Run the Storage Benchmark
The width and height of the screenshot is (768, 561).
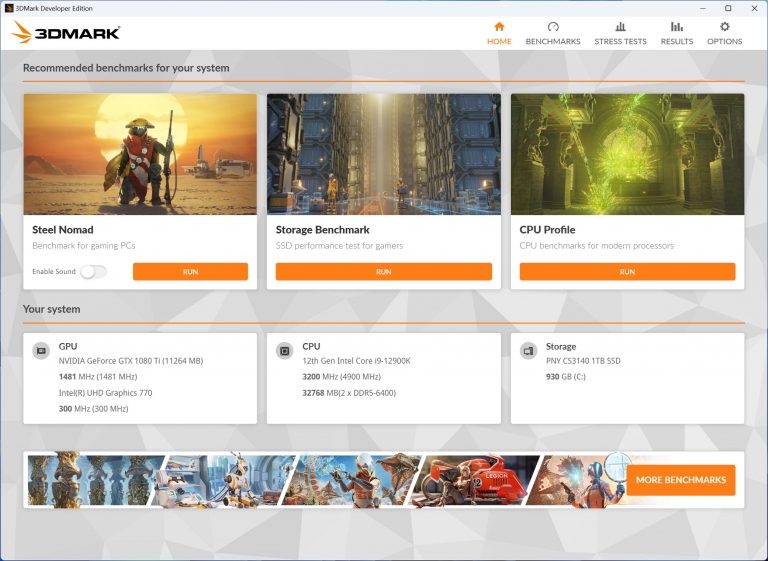tap(384, 272)
